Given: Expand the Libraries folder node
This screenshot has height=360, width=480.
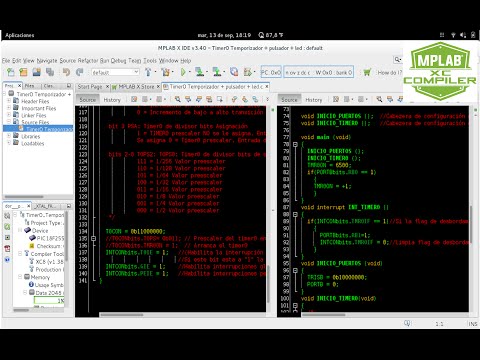Looking at the screenshot, I should point(9,136).
